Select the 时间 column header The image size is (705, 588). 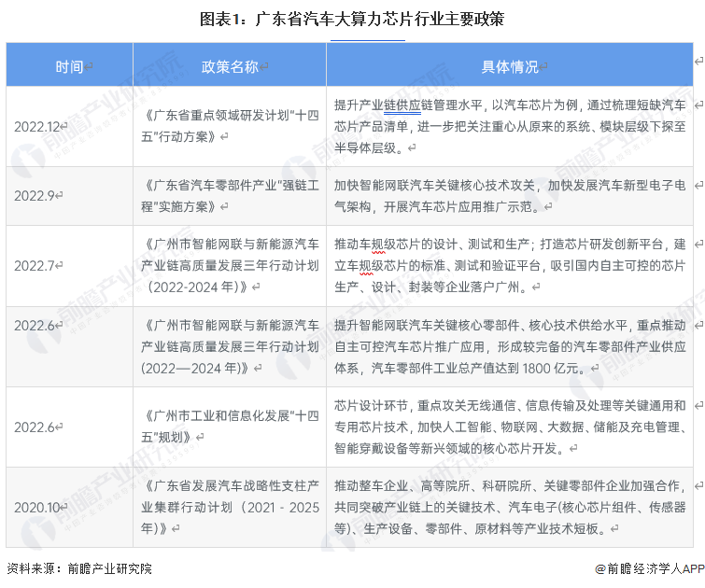click(71, 66)
